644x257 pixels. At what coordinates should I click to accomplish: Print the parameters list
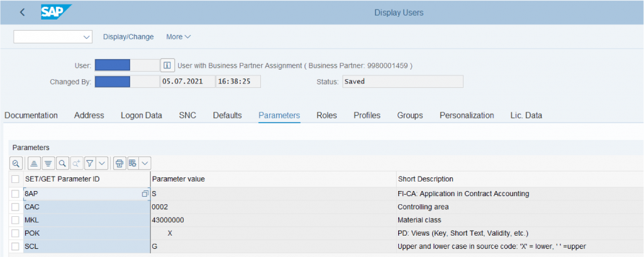click(x=119, y=163)
